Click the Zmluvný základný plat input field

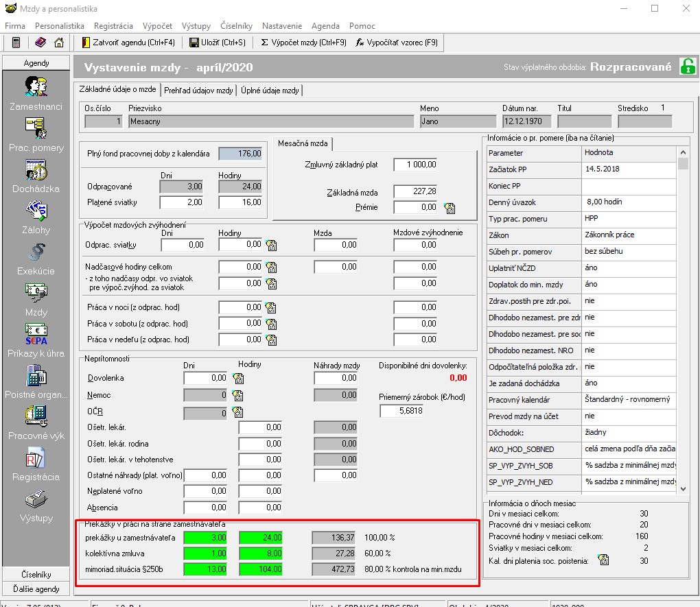[x=415, y=165]
